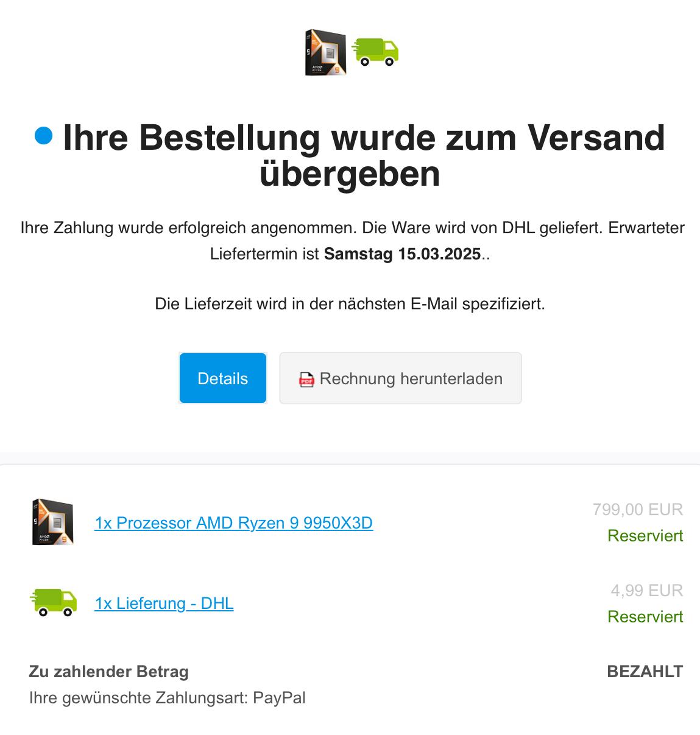Click the PayPal payment method text
Screen dimensions: 700x735
[x=279, y=698]
